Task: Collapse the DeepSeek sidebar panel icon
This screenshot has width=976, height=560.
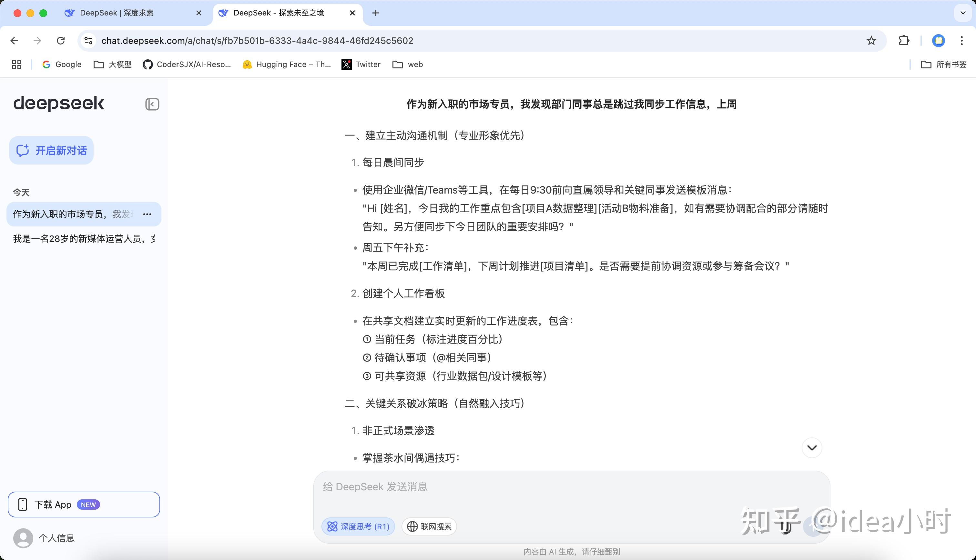Action: tap(152, 104)
